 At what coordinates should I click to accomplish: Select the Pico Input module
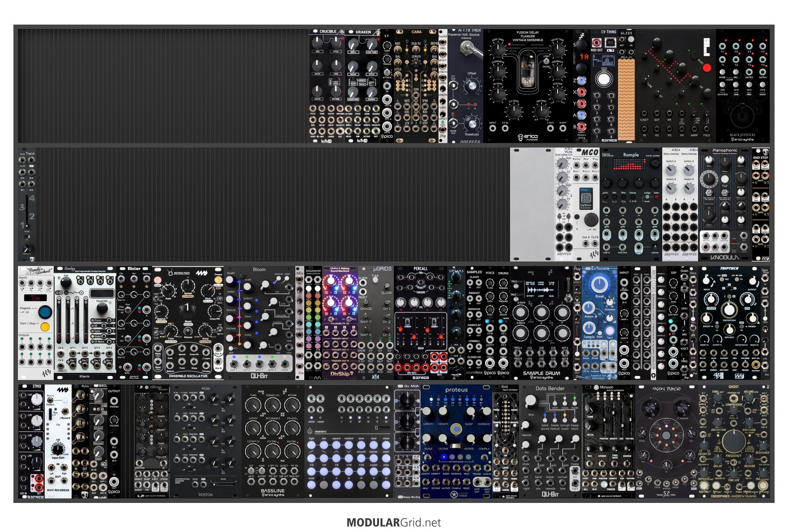click(624, 323)
